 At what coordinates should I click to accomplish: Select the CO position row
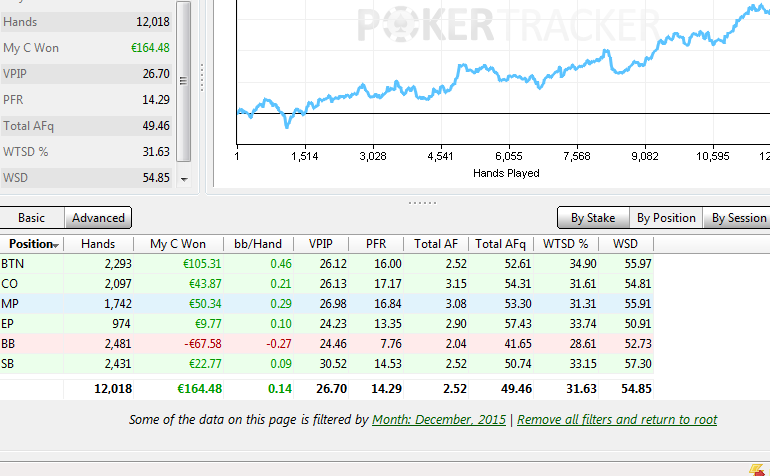click(327, 284)
